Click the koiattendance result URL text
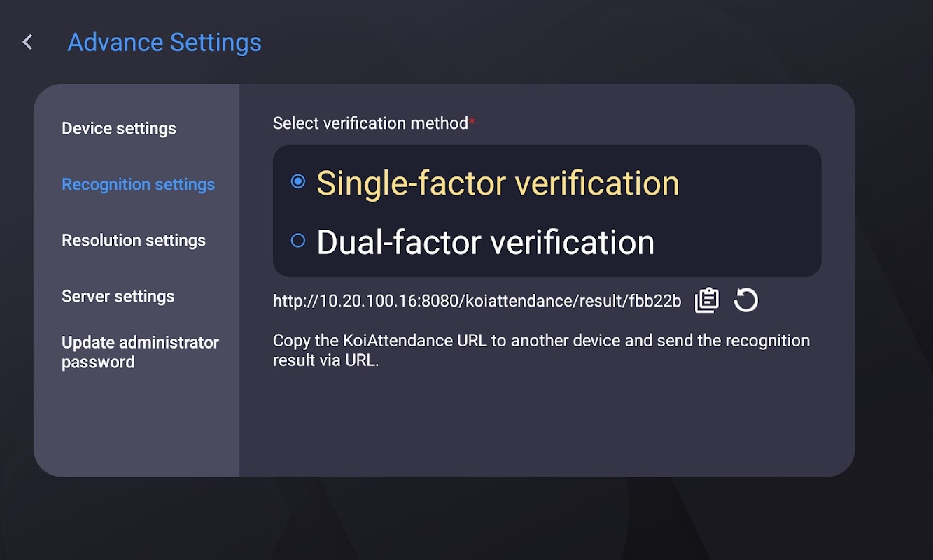 (477, 301)
